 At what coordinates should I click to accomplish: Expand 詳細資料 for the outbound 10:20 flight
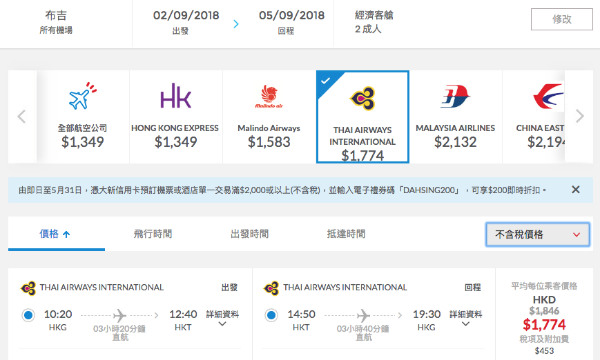point(222,318)
